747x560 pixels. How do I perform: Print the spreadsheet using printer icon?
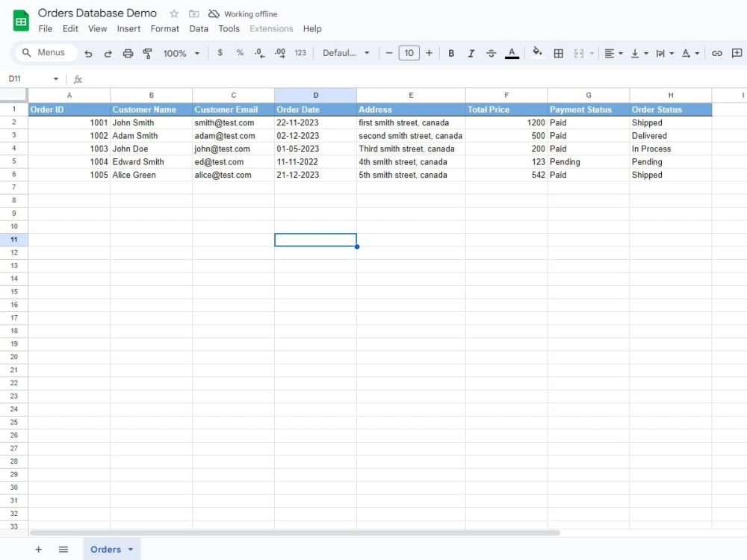128,53
